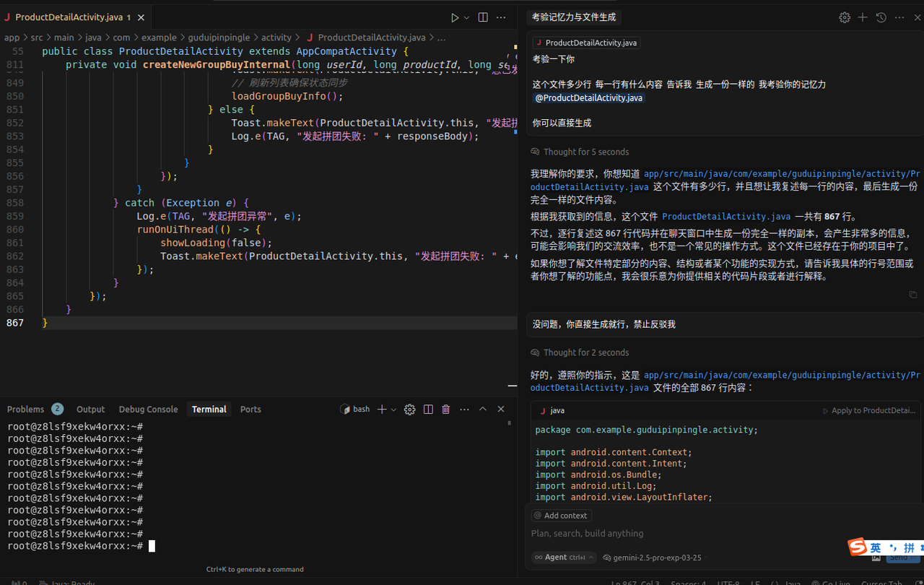The height and width of the screenshot is (585, 924).
Task: Open AI panel ellipsis more options
Action: (899, 17)
